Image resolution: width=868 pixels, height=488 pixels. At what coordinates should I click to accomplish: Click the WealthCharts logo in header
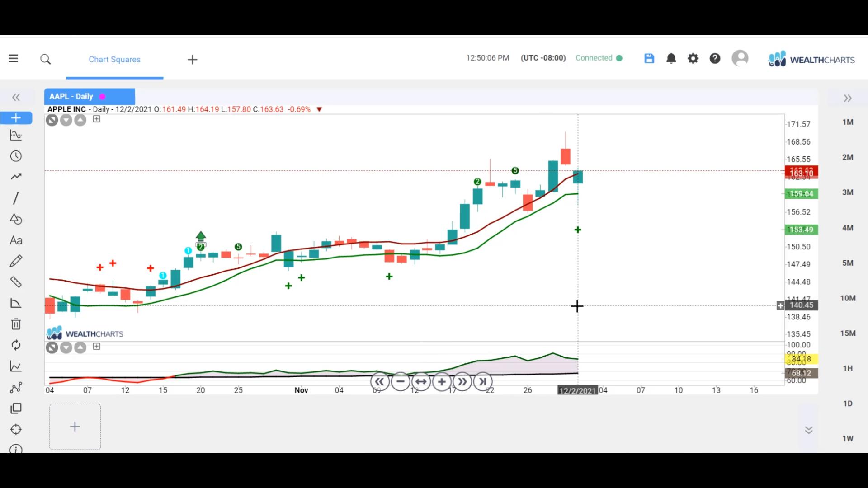click(811, 59)
